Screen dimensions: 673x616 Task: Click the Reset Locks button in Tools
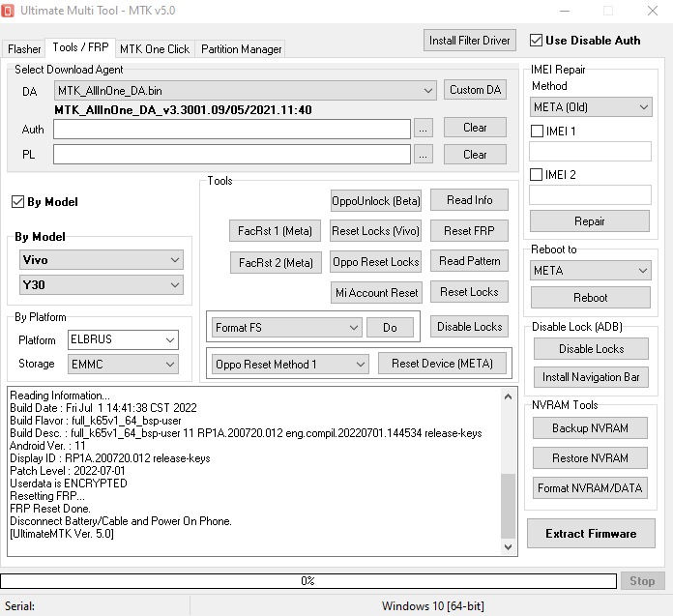470,292
